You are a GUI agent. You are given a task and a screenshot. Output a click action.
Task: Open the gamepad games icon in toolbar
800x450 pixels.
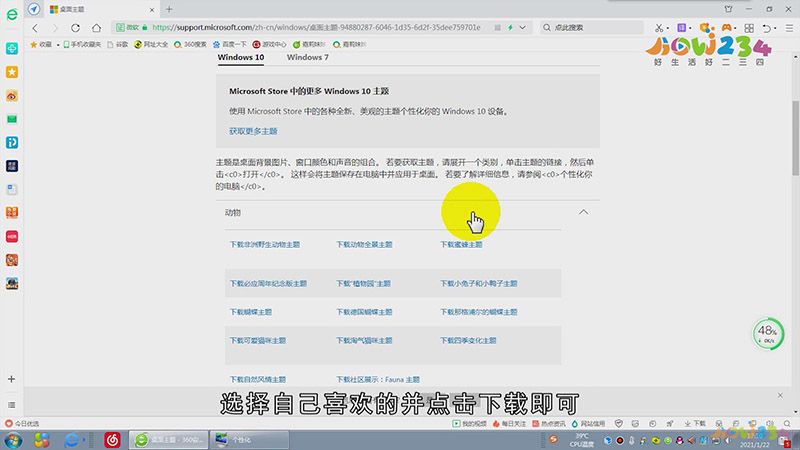(727, 28)
